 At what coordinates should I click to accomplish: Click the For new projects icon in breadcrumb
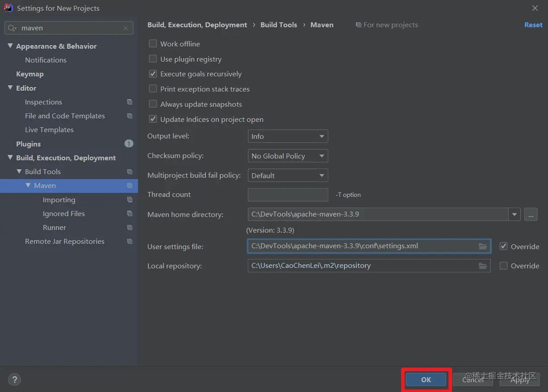(358, 25)
